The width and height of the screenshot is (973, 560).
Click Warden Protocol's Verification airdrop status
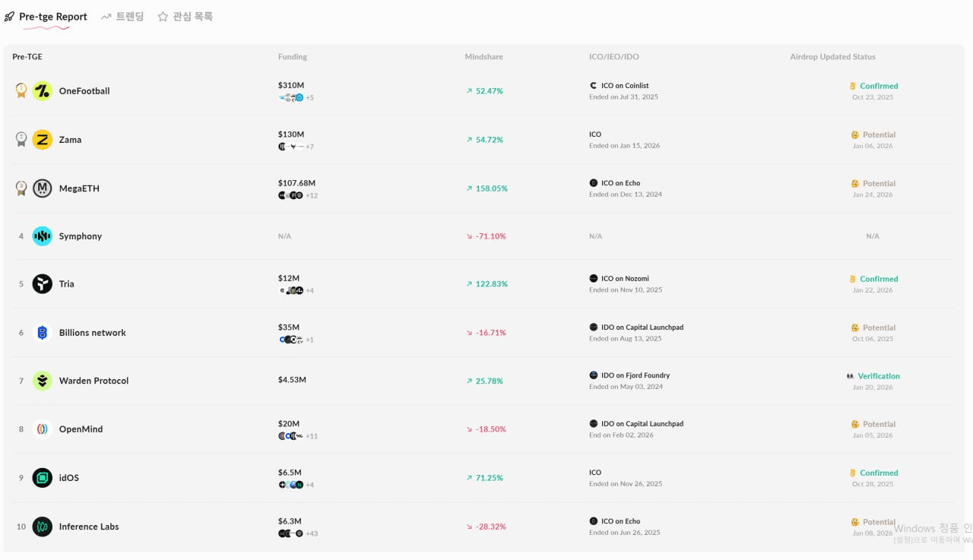click(878, 376)
